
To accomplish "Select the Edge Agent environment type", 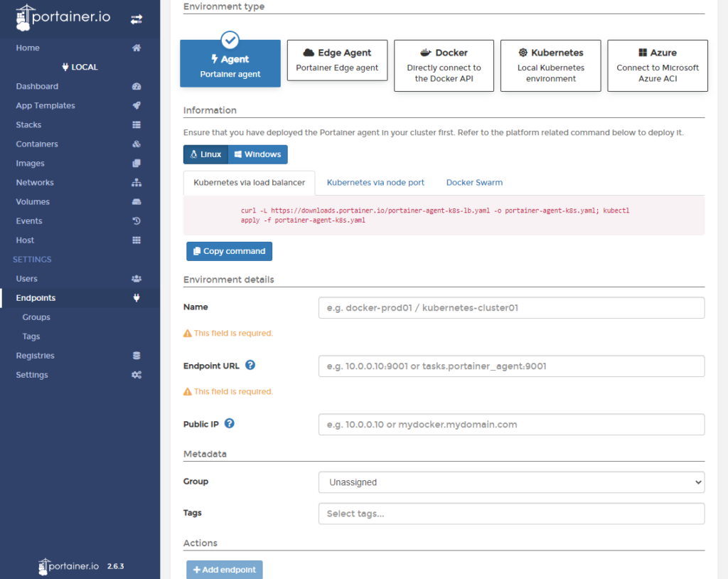I will tap(337, 60).
